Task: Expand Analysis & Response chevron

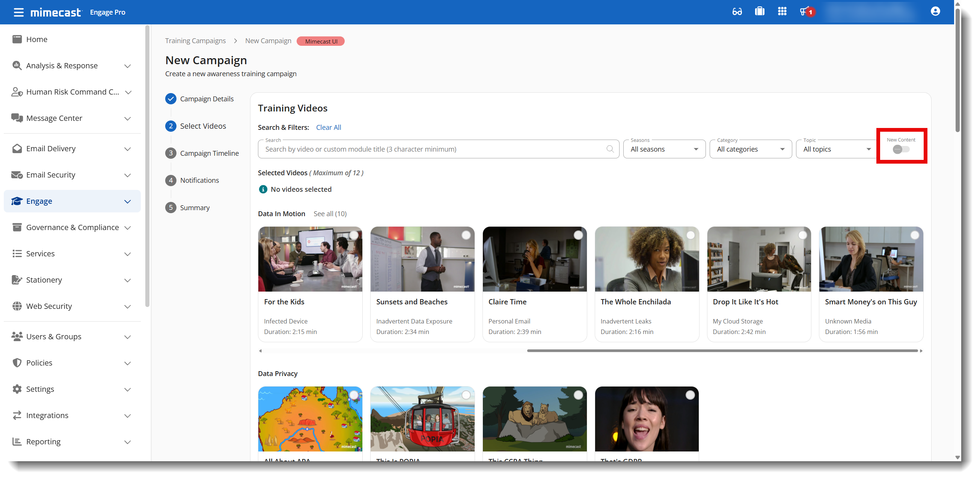Action: coord(127,66)
